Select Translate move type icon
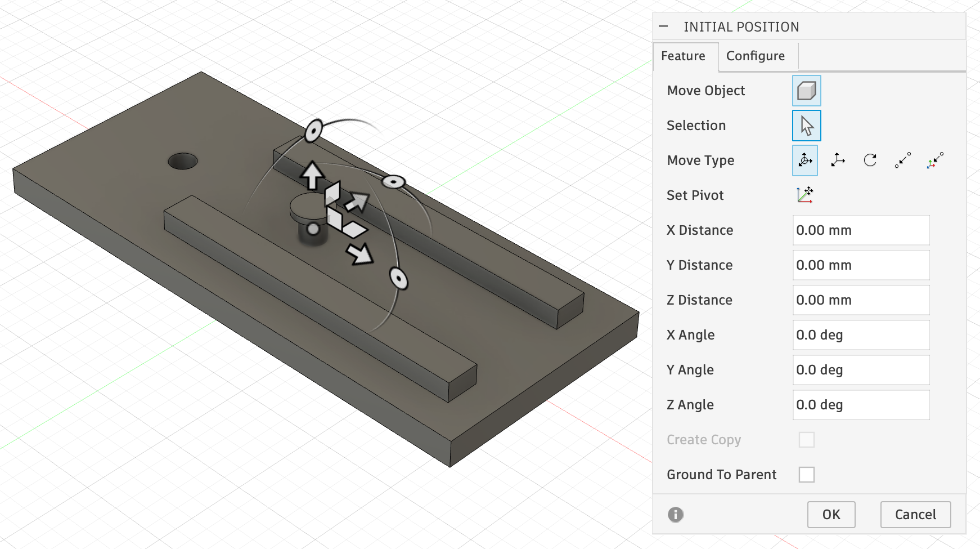Image resolution: width=980 pixels, height=549 pixels. tap(838, 160)
